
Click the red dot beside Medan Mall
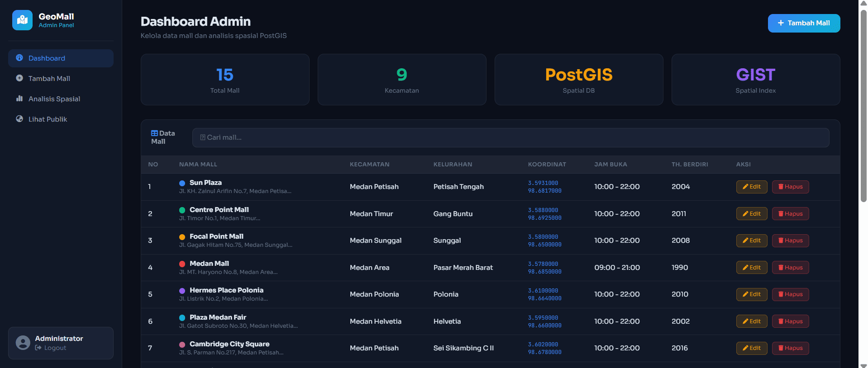(x=182, y=264)
